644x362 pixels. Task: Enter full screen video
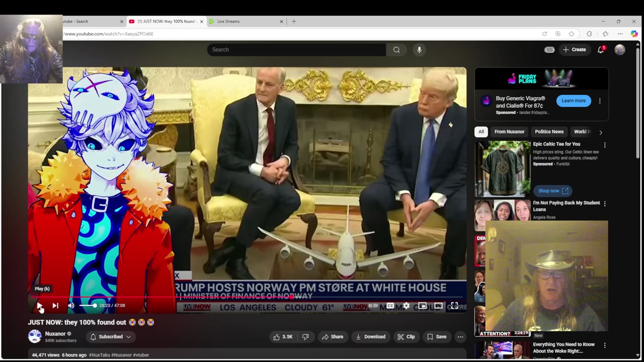coord(454,306)
